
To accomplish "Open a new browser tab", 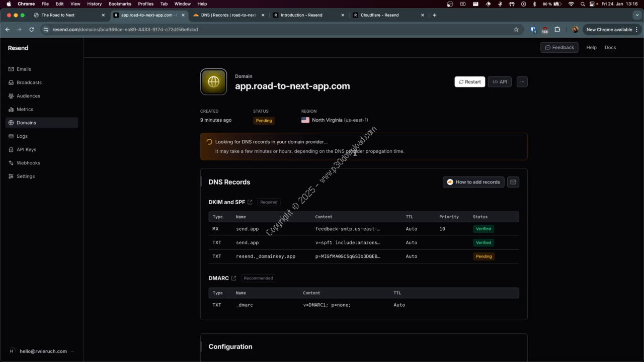I will 435,15.
